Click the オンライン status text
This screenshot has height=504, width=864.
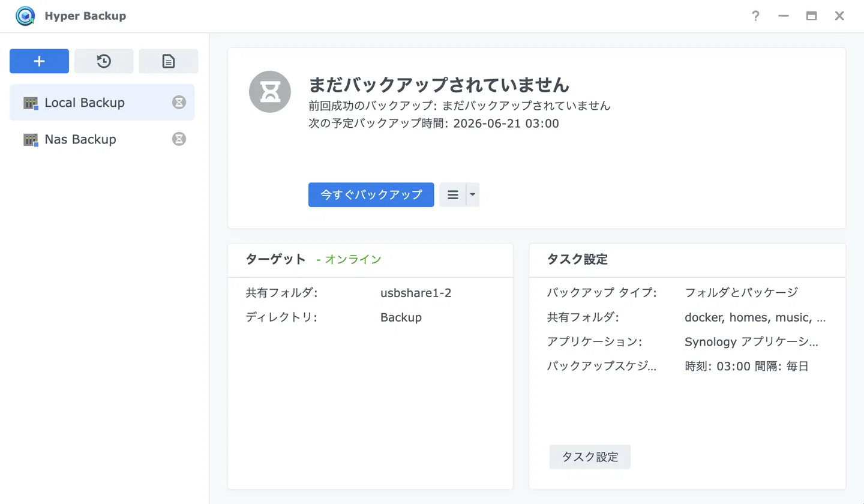353,259
